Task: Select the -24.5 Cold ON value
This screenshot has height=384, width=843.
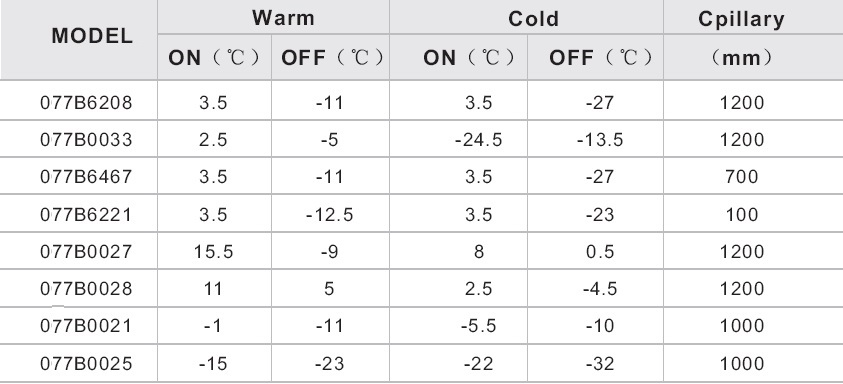Action: pos(478,140)
